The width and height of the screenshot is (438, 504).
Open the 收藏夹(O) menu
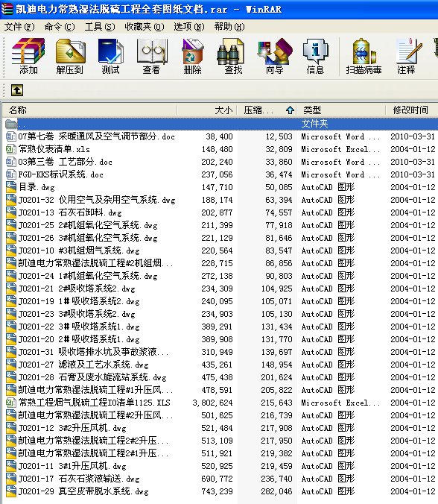(145, 27)
